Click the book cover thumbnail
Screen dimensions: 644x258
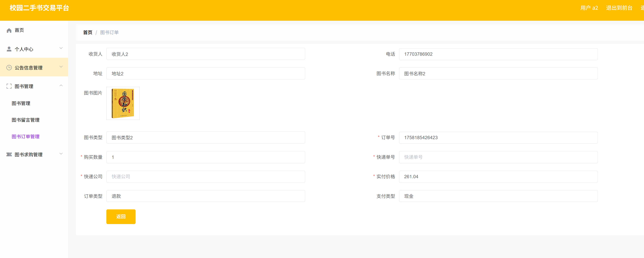click(123, 103)
